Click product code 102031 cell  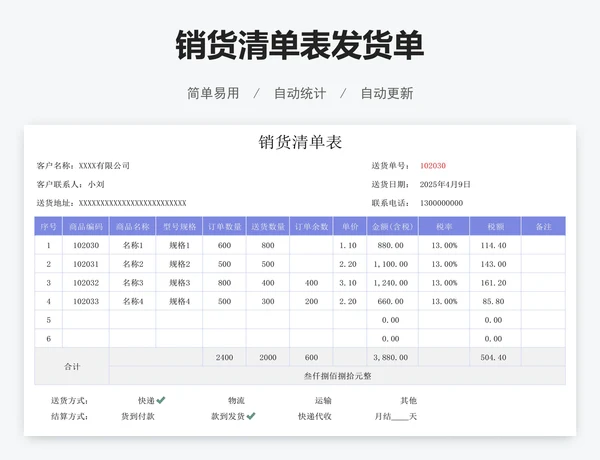pyautogui.click(x=86, y=264)
